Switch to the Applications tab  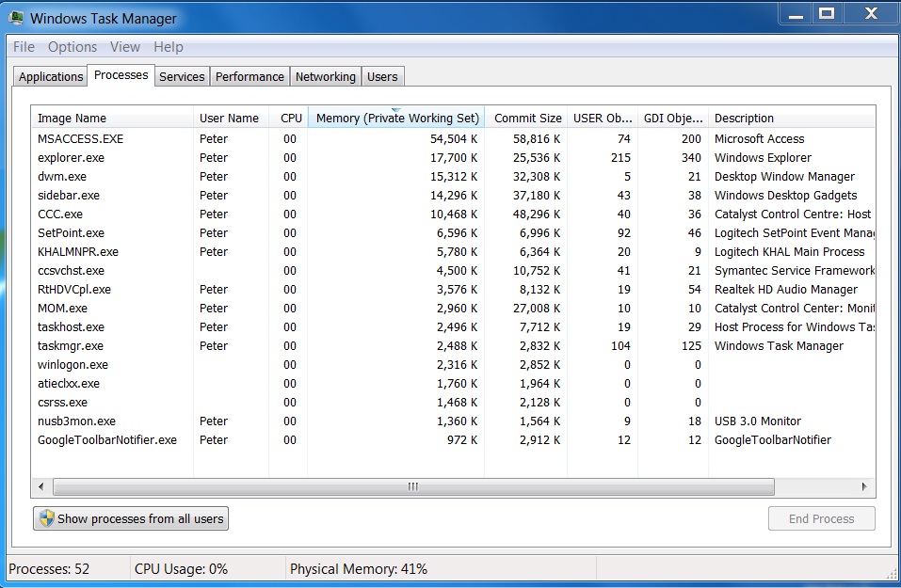point(51,77)
